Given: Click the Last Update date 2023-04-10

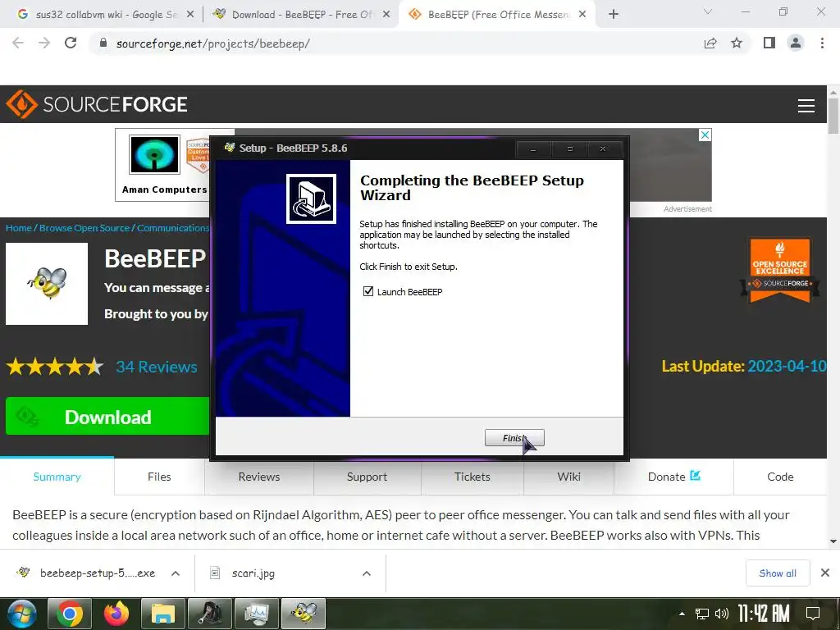Looking at the screenshot, I should tap(787, 366).
